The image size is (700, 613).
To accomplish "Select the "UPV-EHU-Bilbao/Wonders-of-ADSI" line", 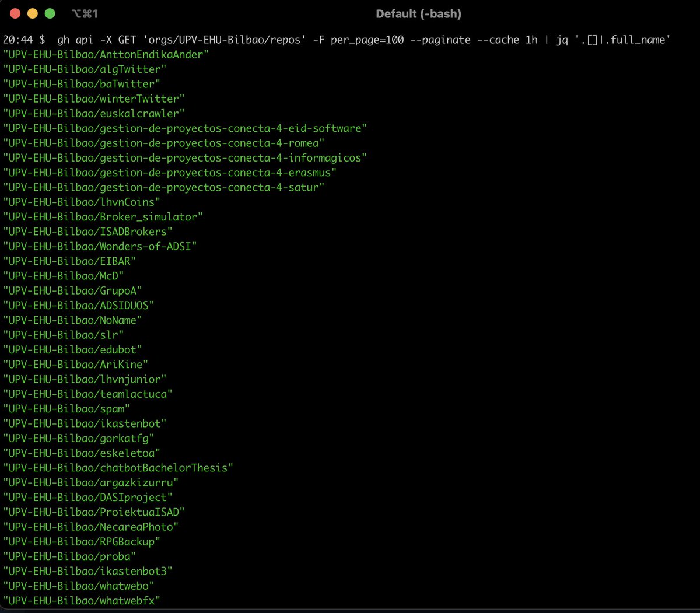I will pyautogui.click(x=100, y=246).
